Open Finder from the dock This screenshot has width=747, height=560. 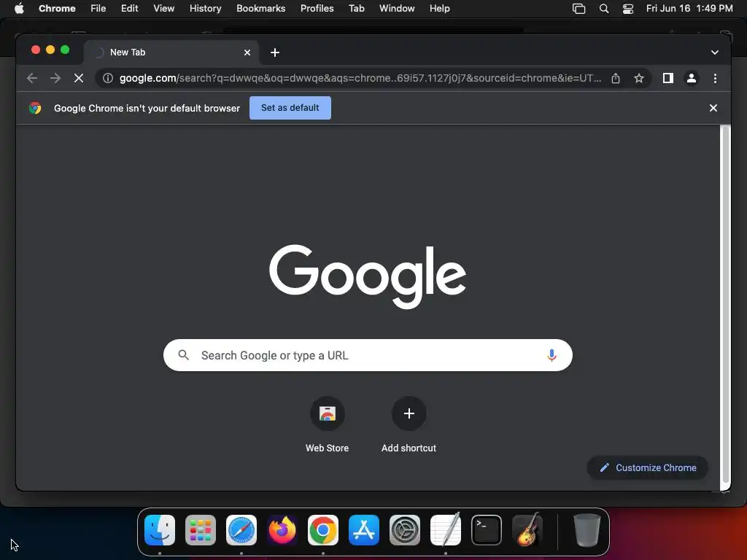tap(160, 530)
